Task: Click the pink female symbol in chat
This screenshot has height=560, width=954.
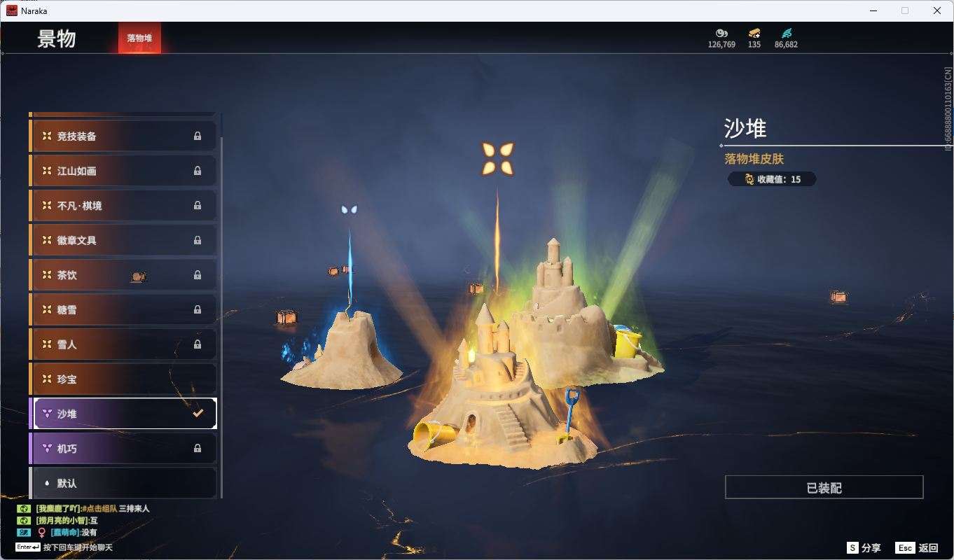Action: [x=41, y=533]
